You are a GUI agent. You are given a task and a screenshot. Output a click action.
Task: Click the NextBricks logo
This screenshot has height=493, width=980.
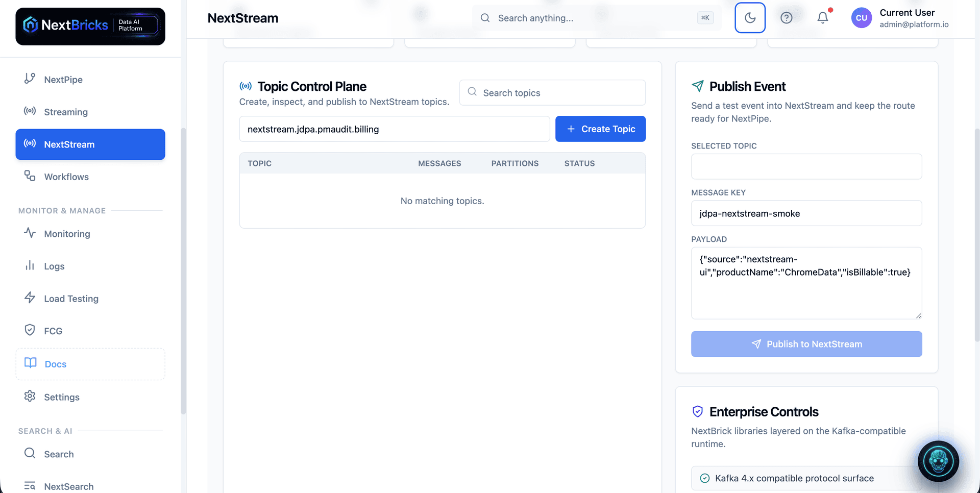(90, 27)
